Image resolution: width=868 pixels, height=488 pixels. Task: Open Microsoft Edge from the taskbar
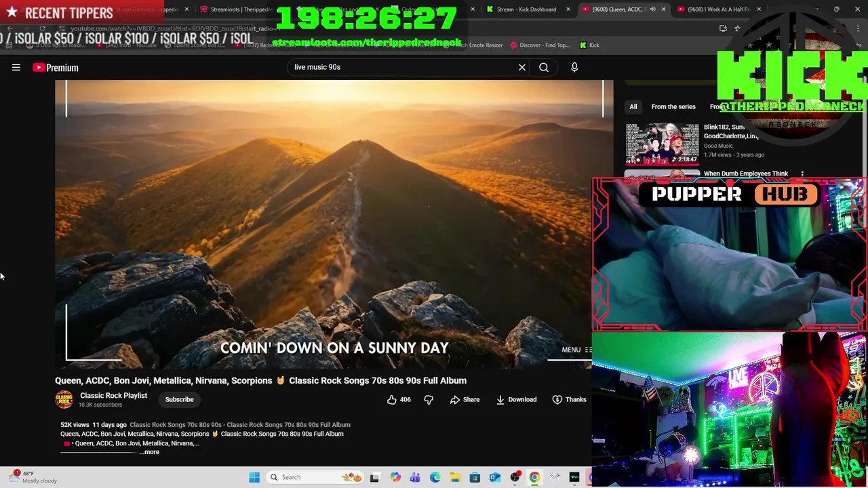(435, 477)
